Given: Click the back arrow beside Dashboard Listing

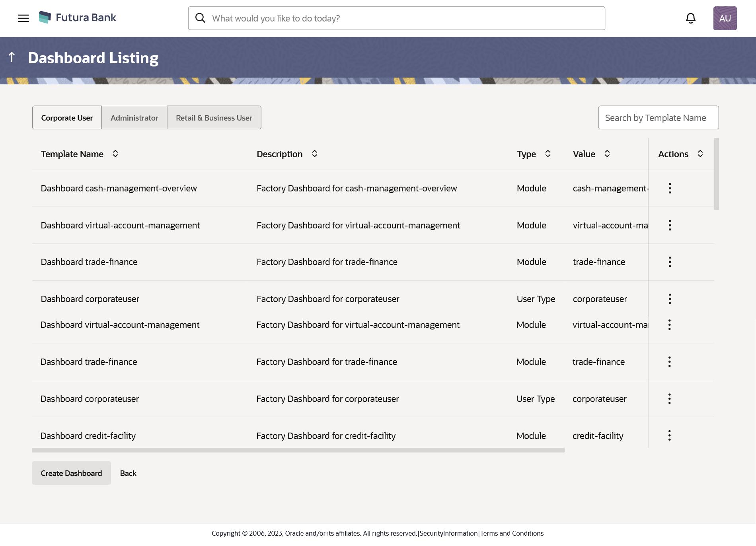Looking at the screenshot, I should [12, 57].
